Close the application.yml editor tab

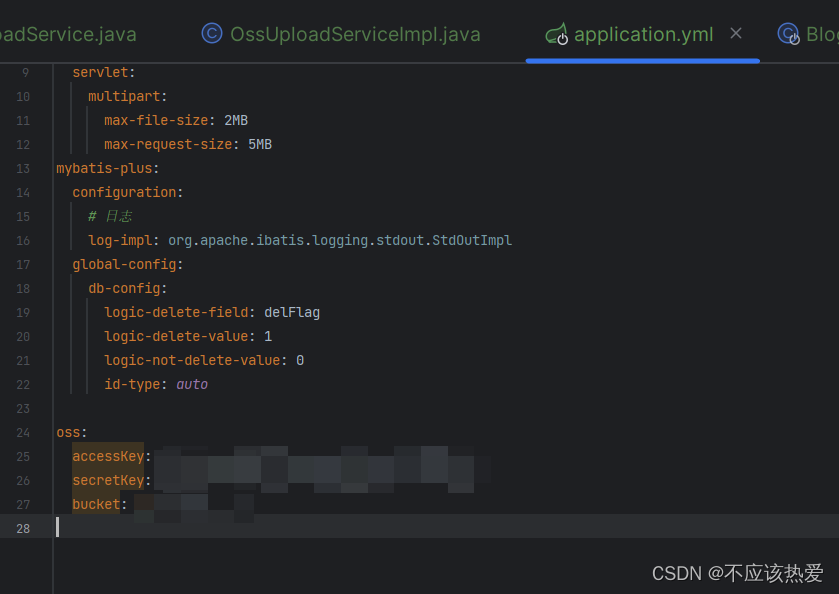click(x=736, y=33)
